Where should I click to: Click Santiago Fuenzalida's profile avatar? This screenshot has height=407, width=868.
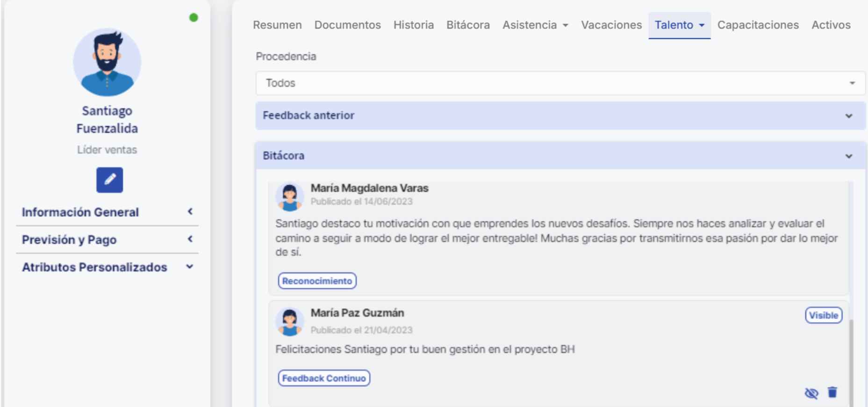point(107,62)
